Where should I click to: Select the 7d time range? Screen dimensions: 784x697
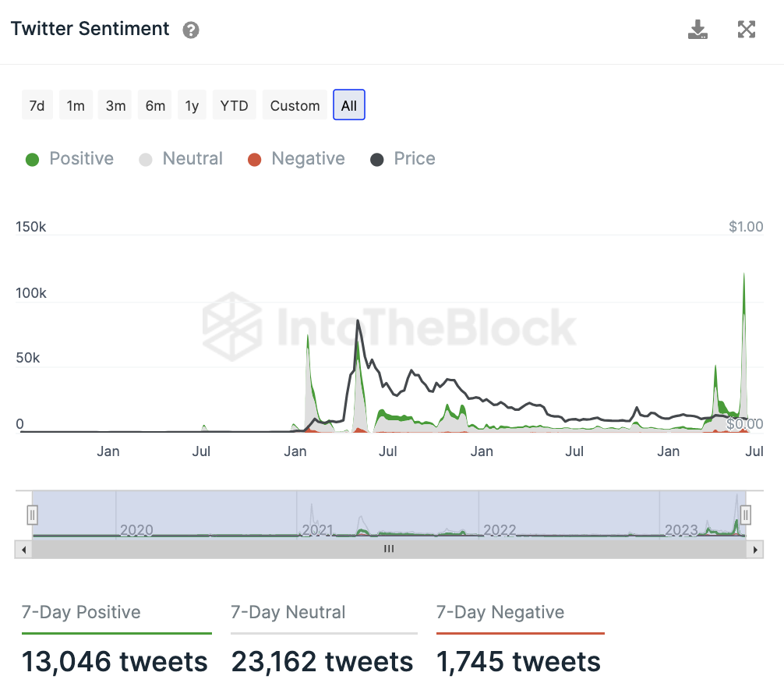coord(37,105)
